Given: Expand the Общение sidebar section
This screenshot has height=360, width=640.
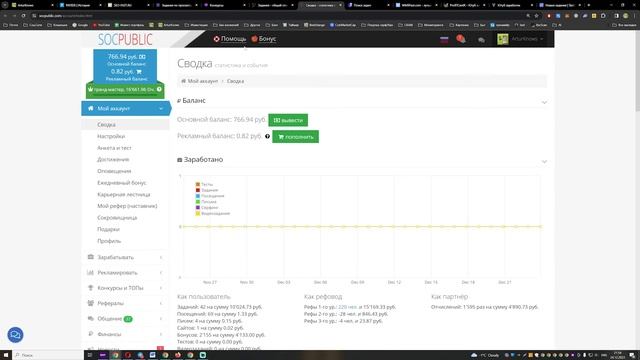Looking at the screenshot, I should tap(125, 318).
